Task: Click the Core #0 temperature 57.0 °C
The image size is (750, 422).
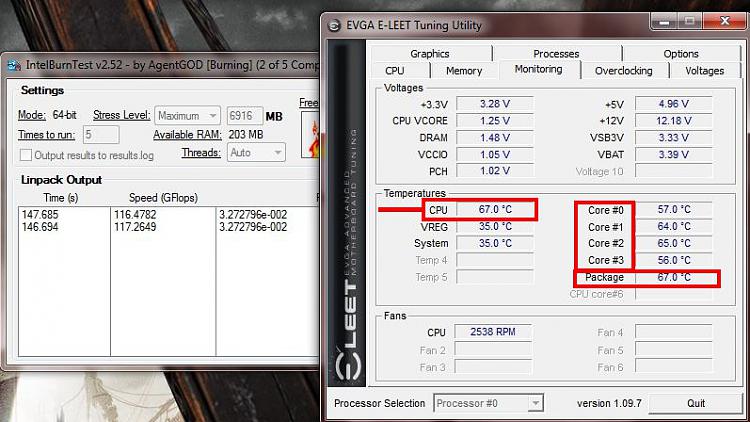Action: coord(673,210)
